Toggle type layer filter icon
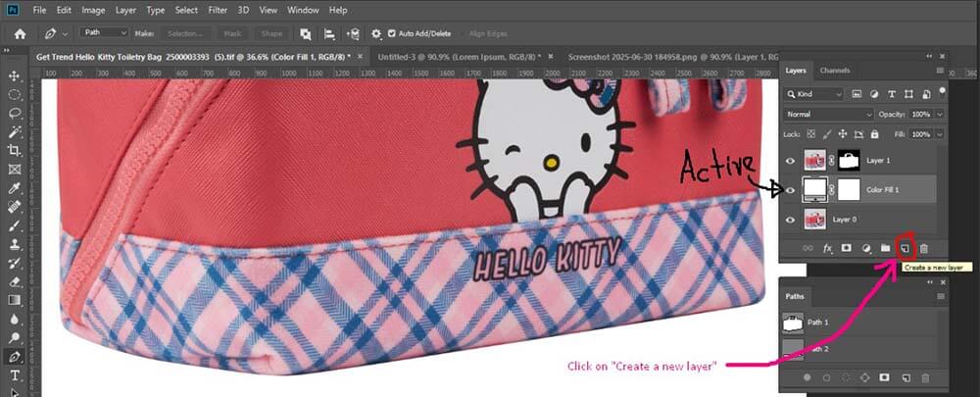Screen dimensions: 980x397 (x=892, y=94)
